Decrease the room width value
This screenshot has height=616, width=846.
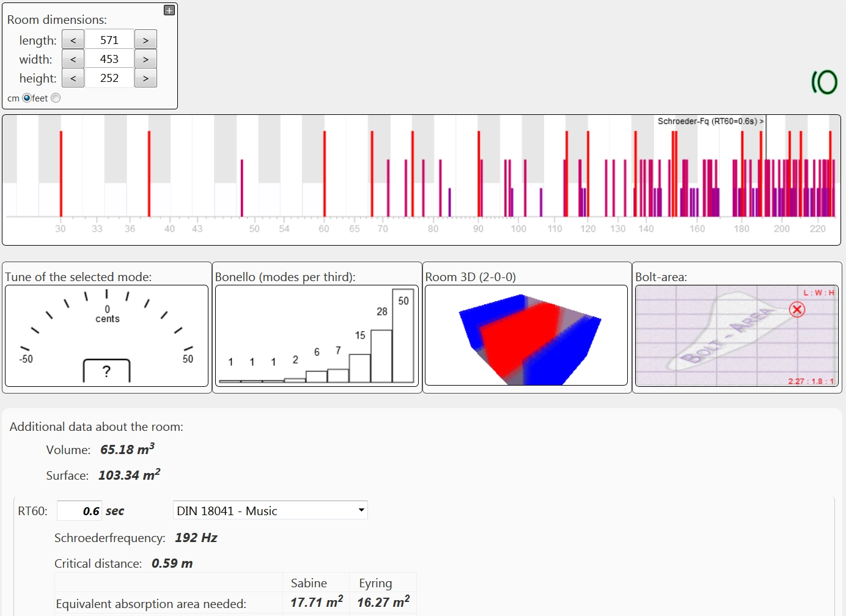73,59
